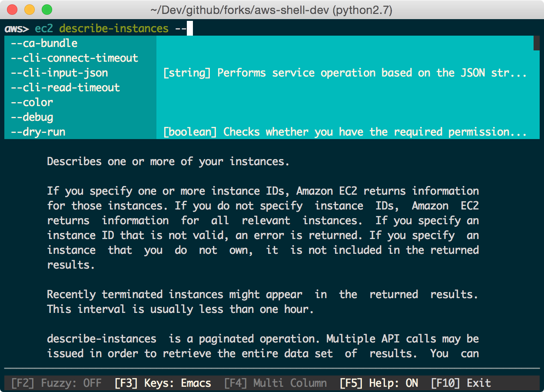
Task: Click the line starting 'Recently terminated instances'
Action: coord(263,295)
